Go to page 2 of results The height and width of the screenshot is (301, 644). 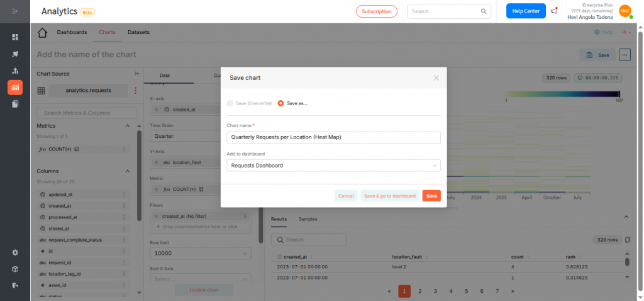coord(420,291)
